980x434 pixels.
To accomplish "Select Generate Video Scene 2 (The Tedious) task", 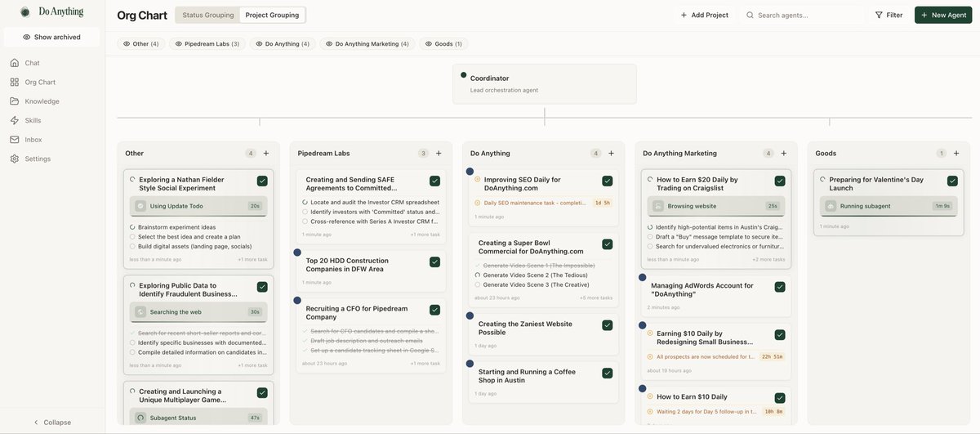I will point(536,275).
